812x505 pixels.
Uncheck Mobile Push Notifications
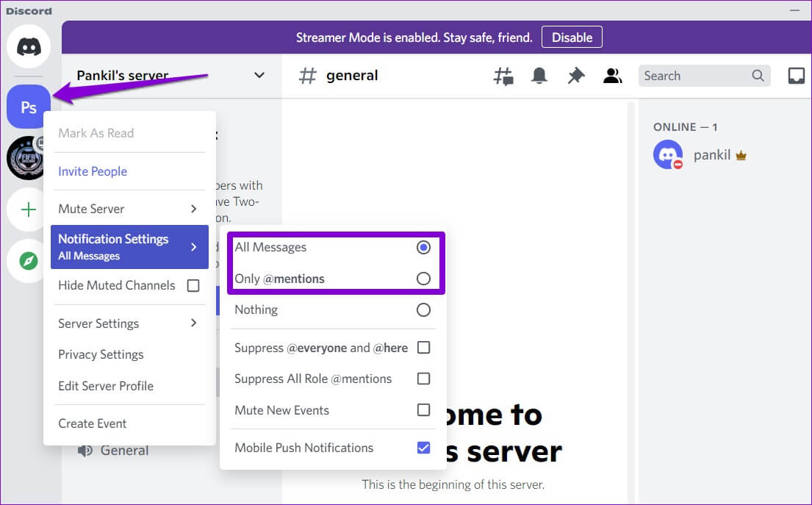423,448
